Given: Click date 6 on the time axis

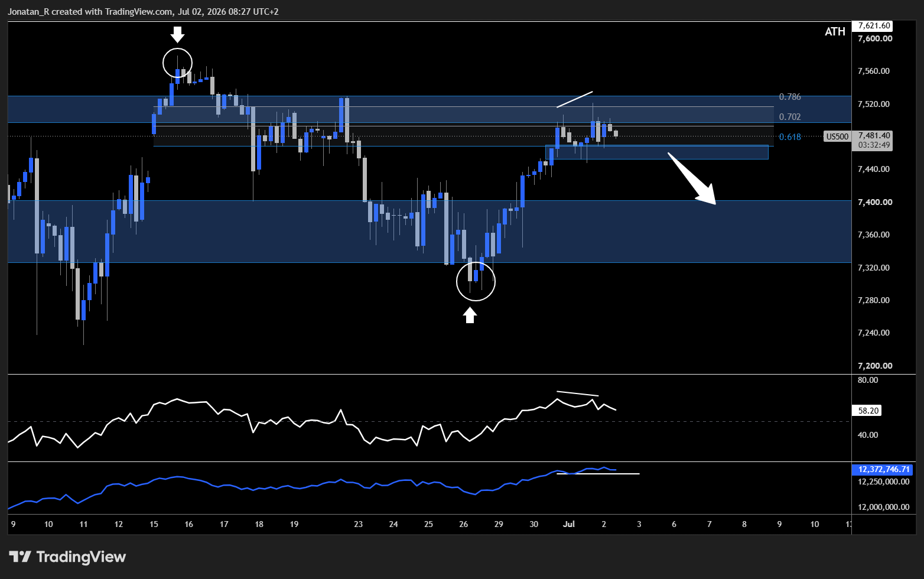Looking at the screenshot, I should 674,524.
